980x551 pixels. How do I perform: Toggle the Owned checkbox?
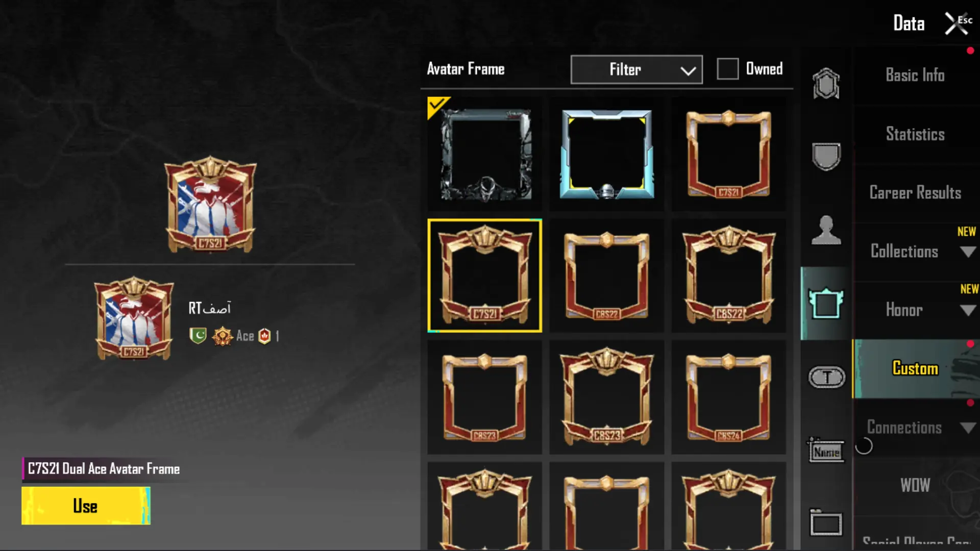pyautogui.click(x=727, y=69)
